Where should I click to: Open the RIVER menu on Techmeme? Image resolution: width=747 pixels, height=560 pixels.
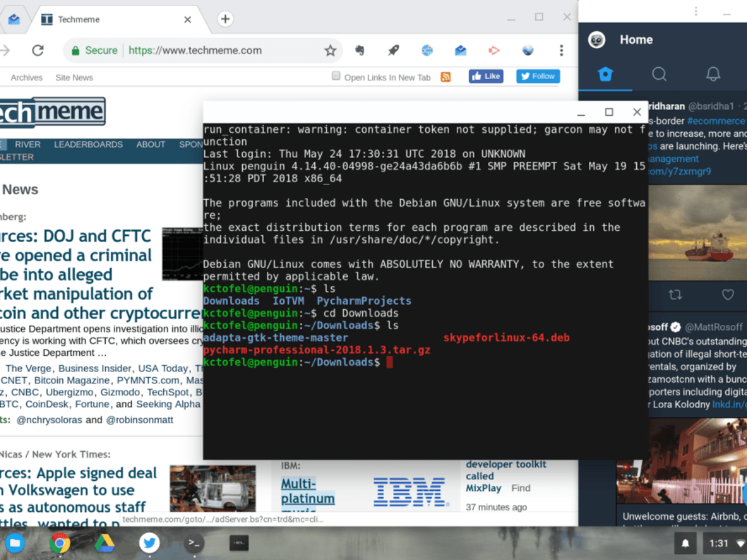pyautogui.click(x=27, y=144)
